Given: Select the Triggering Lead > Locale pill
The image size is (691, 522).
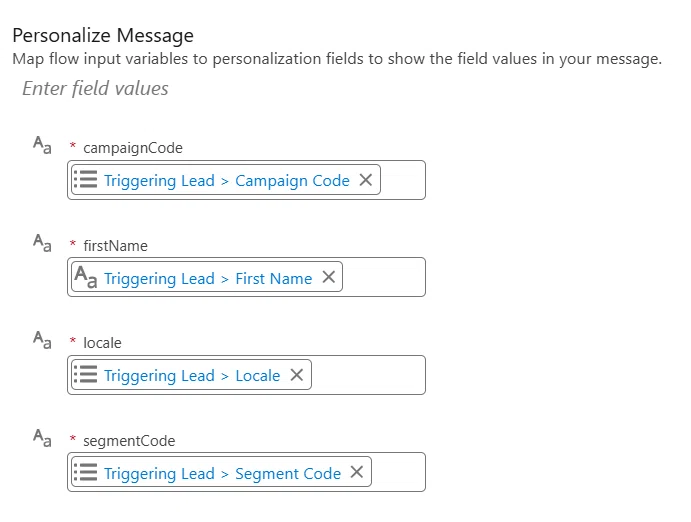Looking at the screenshot, I should (x=191, y=375).
